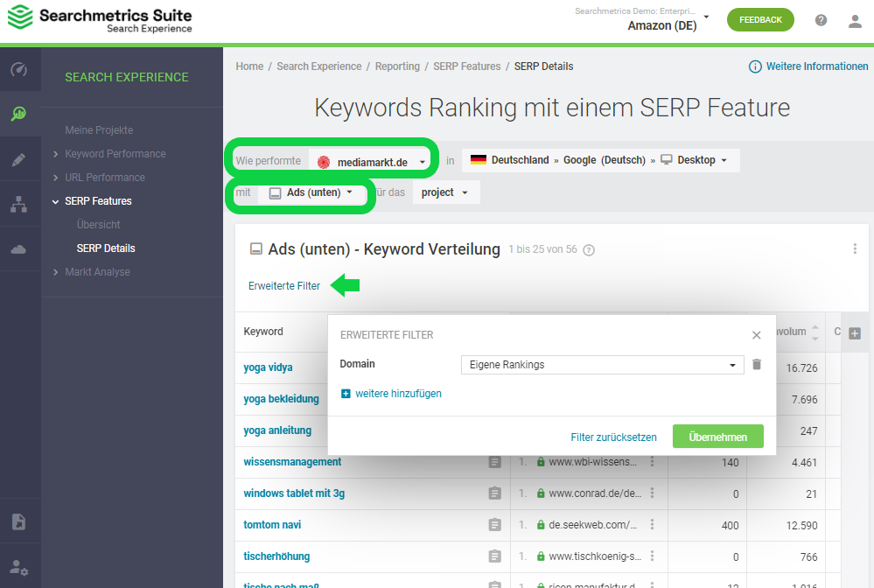874x588 pixels.
Task: Click Erweiterte Filter link
Action: [x=283, y=286]
